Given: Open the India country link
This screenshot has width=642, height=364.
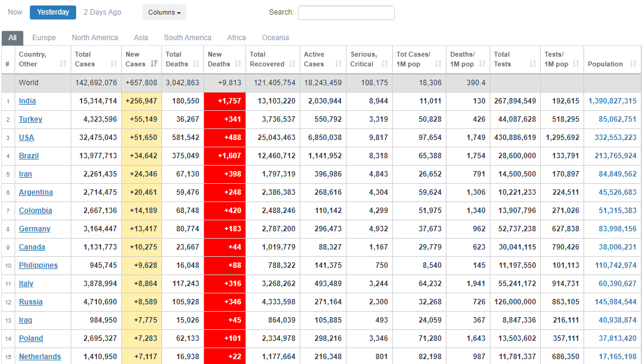Looking at the screenshot, I should click(x=27, y=101).
